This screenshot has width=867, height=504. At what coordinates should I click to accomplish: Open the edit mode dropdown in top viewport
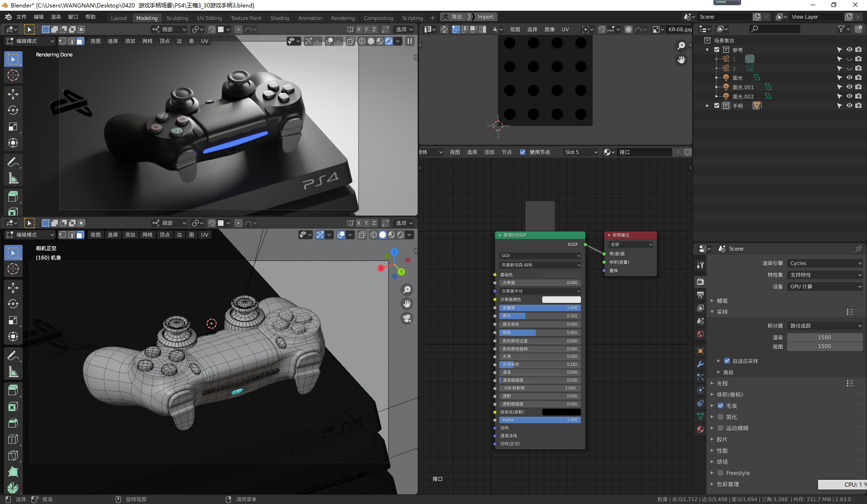click(x=30, y=41)
